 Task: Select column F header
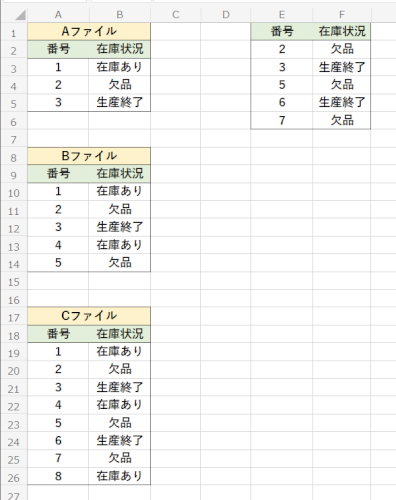[342, 15]
